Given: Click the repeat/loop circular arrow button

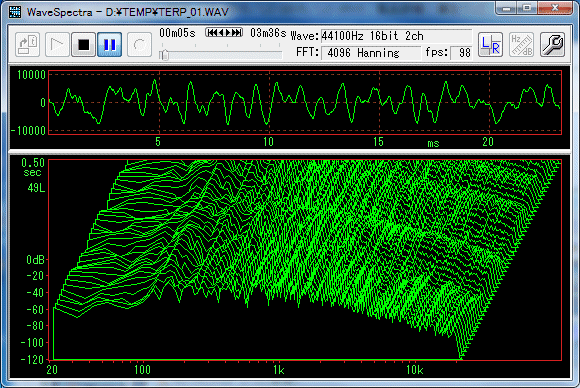Looking at the screenshot, I should click(139, 45).
